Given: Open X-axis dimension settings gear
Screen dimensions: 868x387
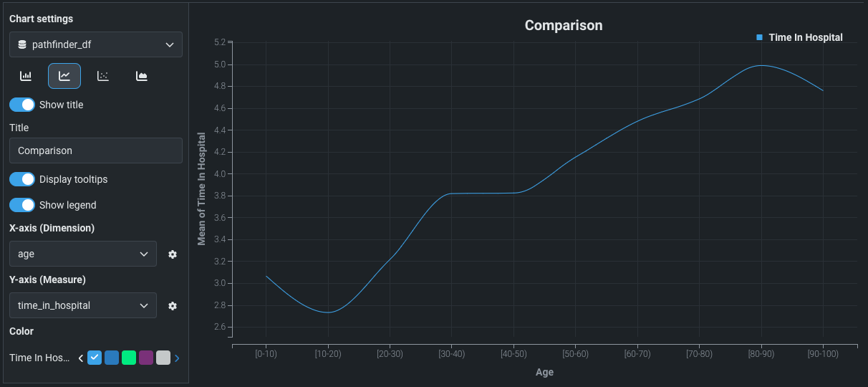Looking at the screenshot, I should (173, 254).
